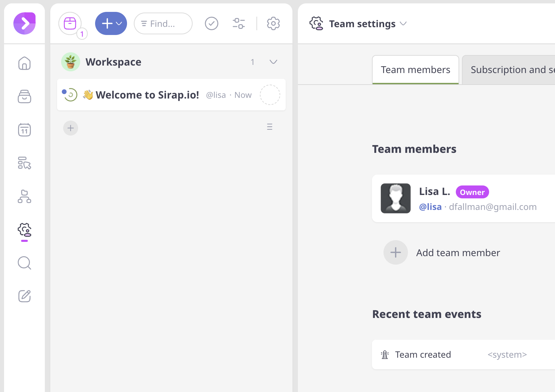Open the Team settings header dropdown
Image resolution: width=555 pixels, height=392 pixels.
(404, 24)
